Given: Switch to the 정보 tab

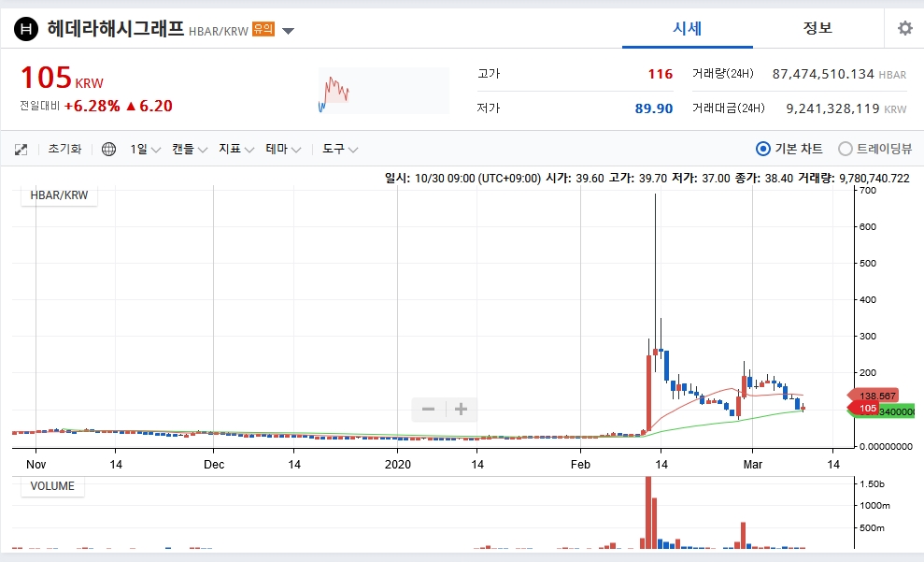Looking at the screenshot, I should coord(817,28).
